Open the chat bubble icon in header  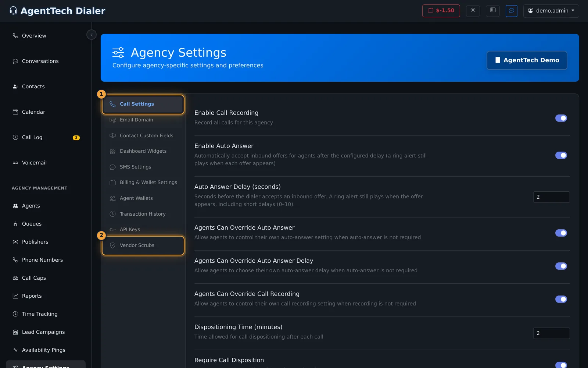click(x=512, y=11)
